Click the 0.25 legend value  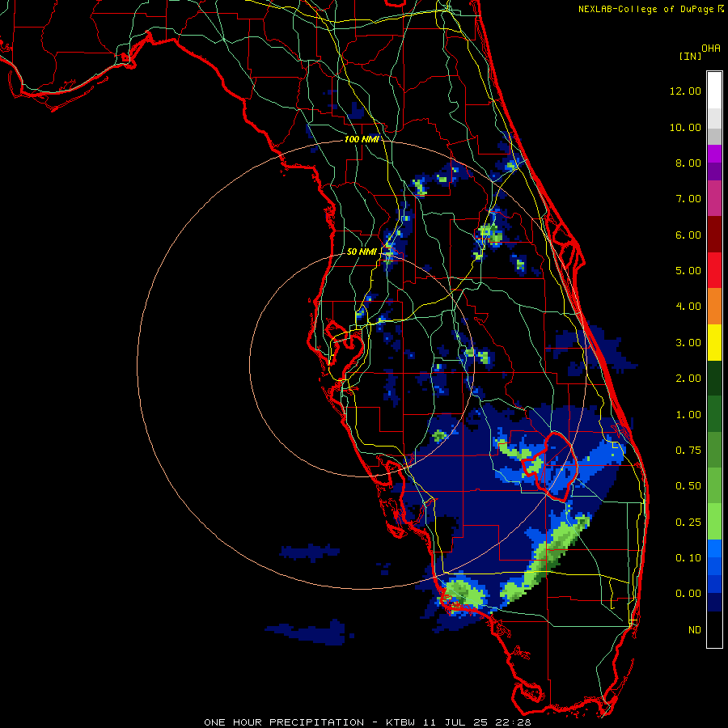pos(688,523)
